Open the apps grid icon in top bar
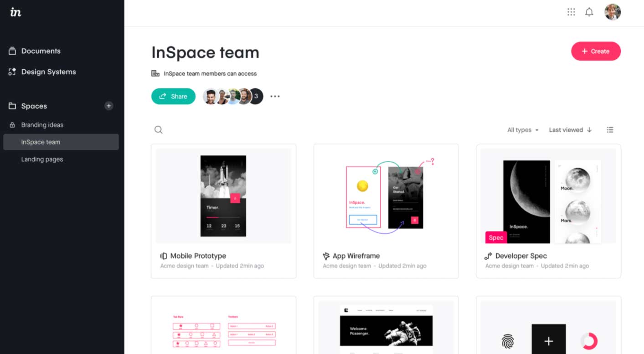644x354 pixels. pyautogui.click(x=571, y=12)
